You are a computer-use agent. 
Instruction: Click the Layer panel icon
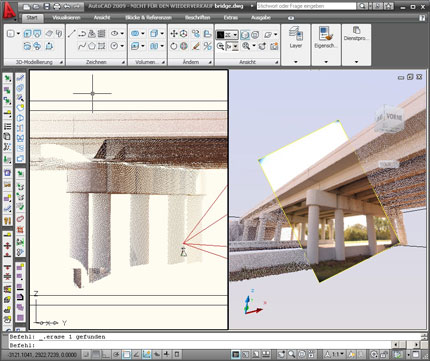pos(296,34)
